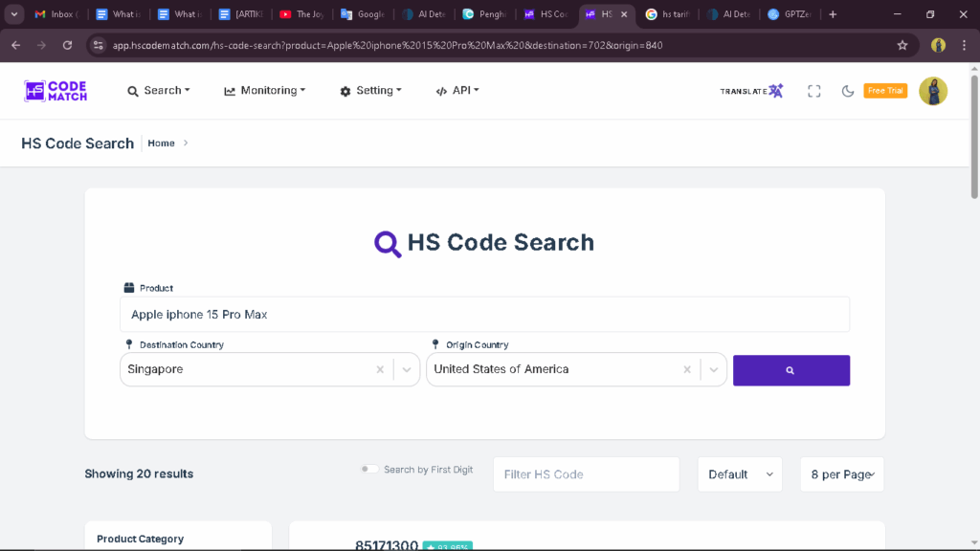Enter fullscreen mode using expand icon
Screen dimensions: 980x551
[814, 91]
